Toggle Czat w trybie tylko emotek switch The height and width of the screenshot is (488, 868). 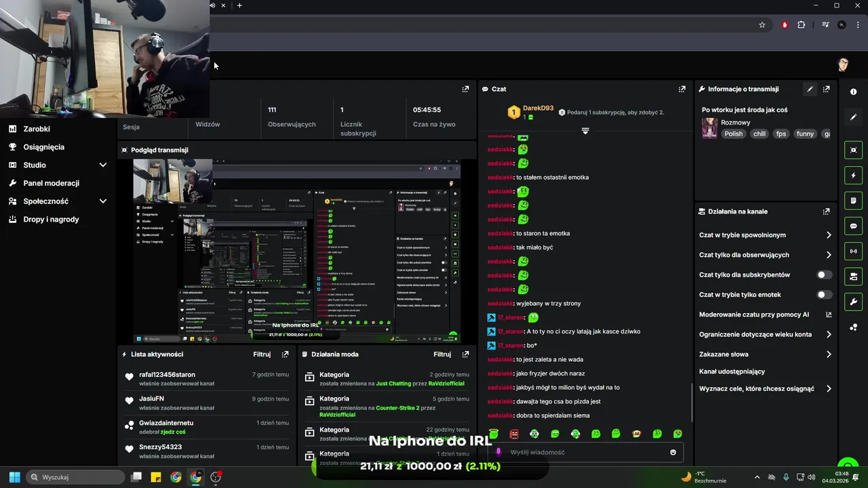[x=825, y=295]
